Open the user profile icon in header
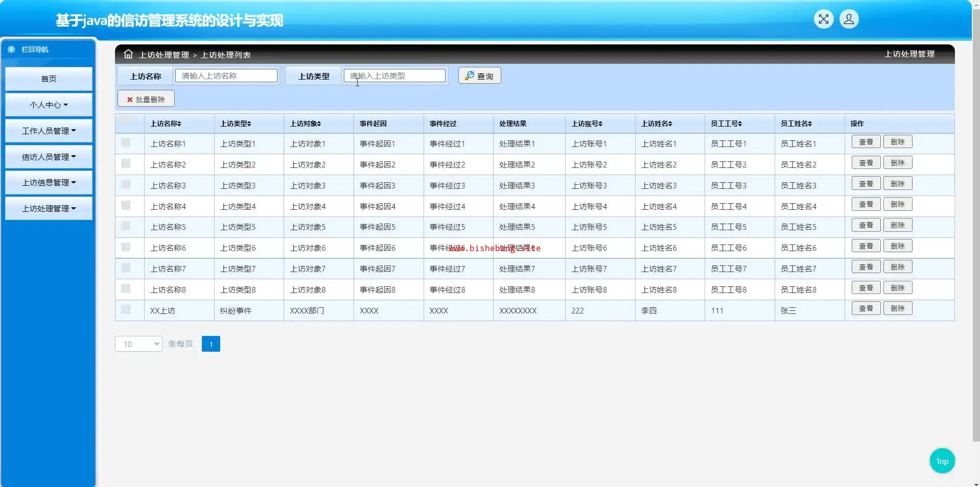 [849, 19]
